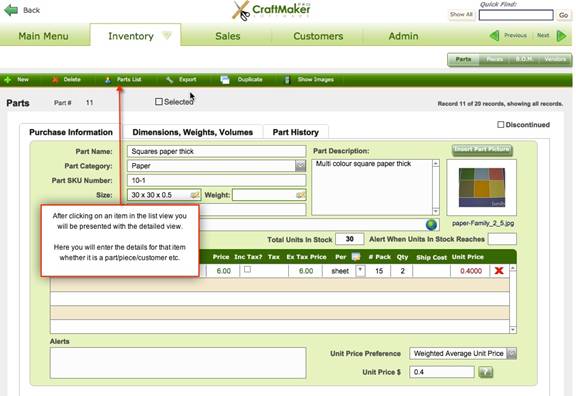Open the Sales menu tab
Viewport: 576px width, 396px height.
(228, 36)
